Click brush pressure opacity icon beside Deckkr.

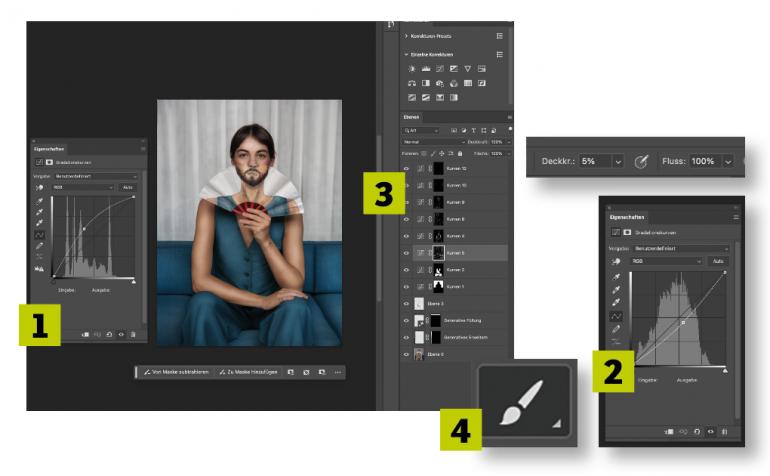click(x=641, y=161)
